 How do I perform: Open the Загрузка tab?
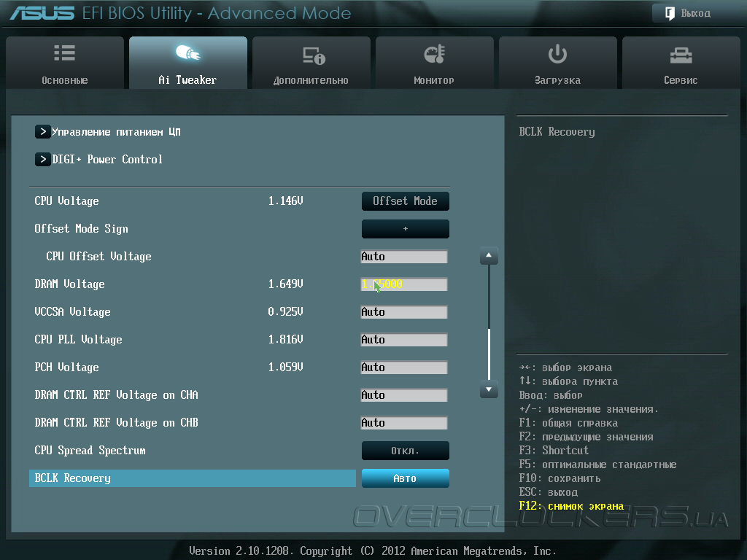[557, 63]
